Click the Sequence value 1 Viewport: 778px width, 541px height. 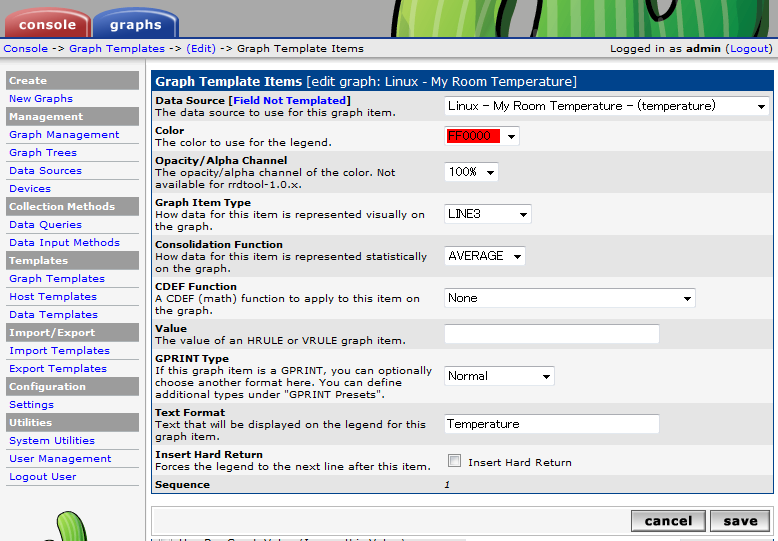[x=447, y=485]
